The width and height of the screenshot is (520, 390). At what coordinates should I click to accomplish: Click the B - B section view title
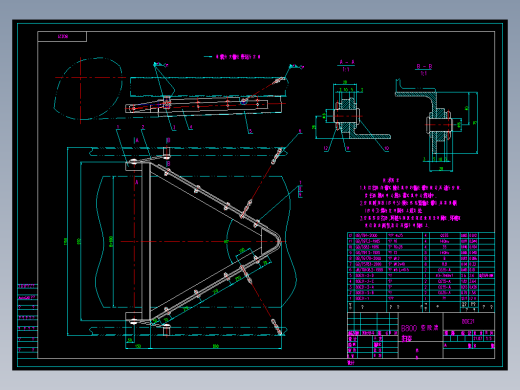click(x=424, y=67)
